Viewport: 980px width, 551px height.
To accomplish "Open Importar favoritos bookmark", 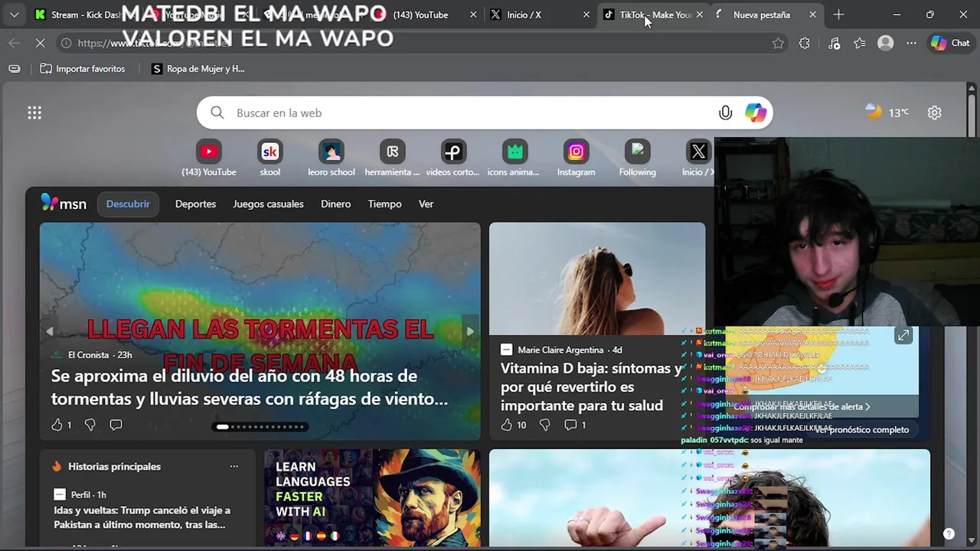I will click(x=83, y=69).
